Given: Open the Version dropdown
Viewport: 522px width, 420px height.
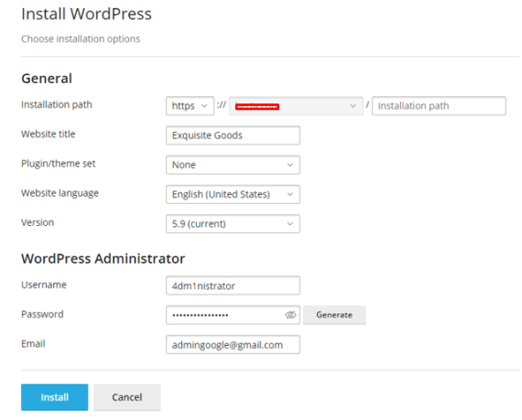Looking at the screenshot, I should click(x=233, y=224).
